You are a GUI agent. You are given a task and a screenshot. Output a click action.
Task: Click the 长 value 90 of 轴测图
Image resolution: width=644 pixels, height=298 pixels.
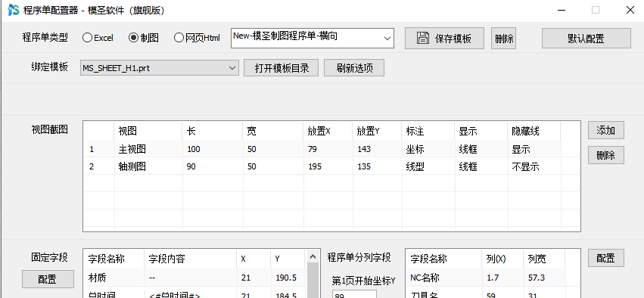coord(213,166)
